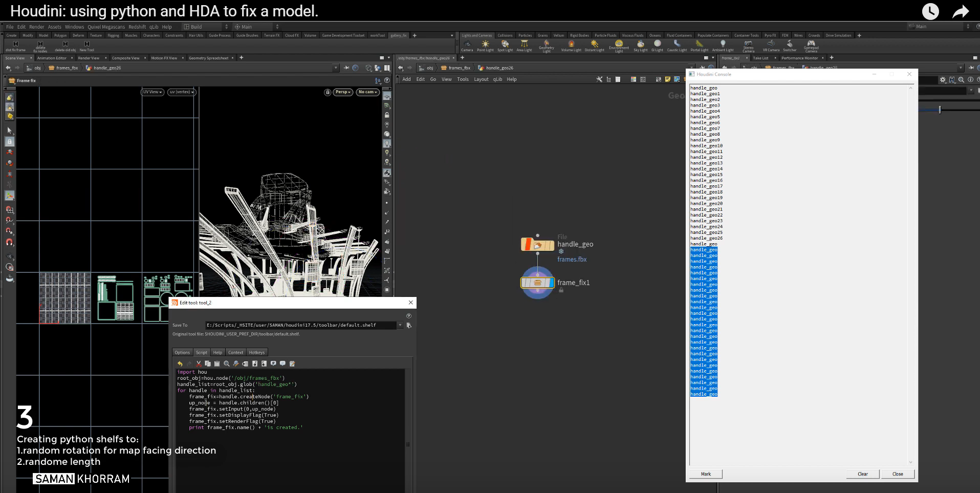Expand the Save To path dropdown arrow

tap(400, 325)
